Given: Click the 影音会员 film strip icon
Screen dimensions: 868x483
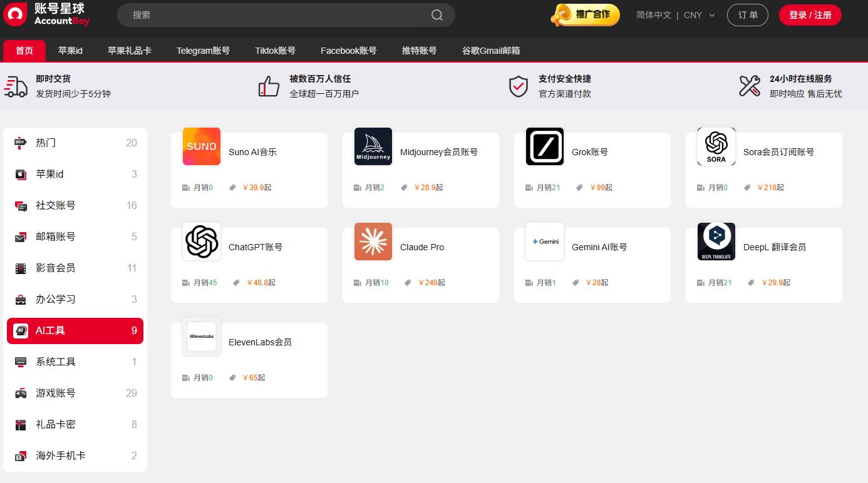Looking at the screenshot, I should coord(21,268).
